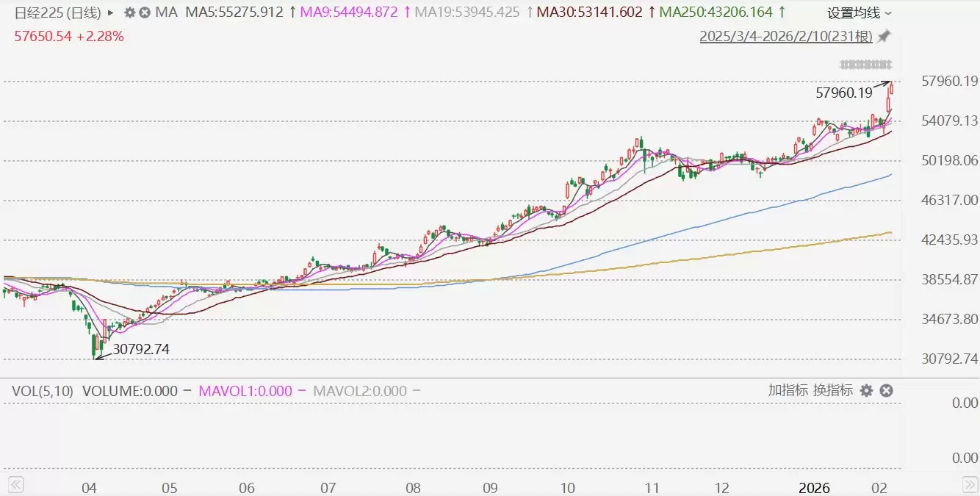980x496 pixels.
Task: Open the 日经225 (日线) period selector
Action: (x=57, y=12)
